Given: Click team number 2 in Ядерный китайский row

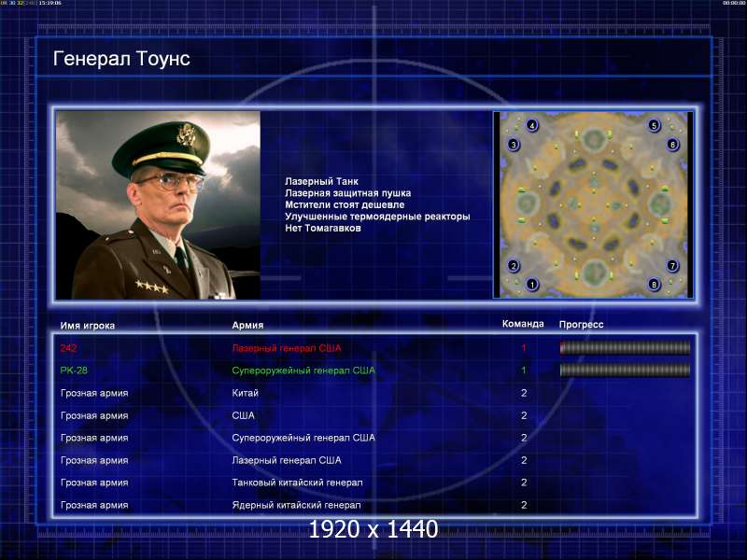Looking at the screenshot, I should 524,505.
